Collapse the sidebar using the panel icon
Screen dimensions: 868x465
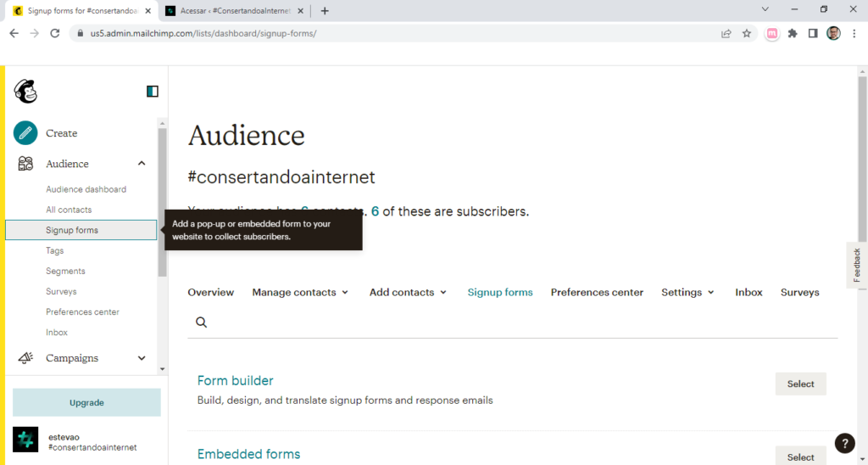pyautogui.click(x=153, y=92)
